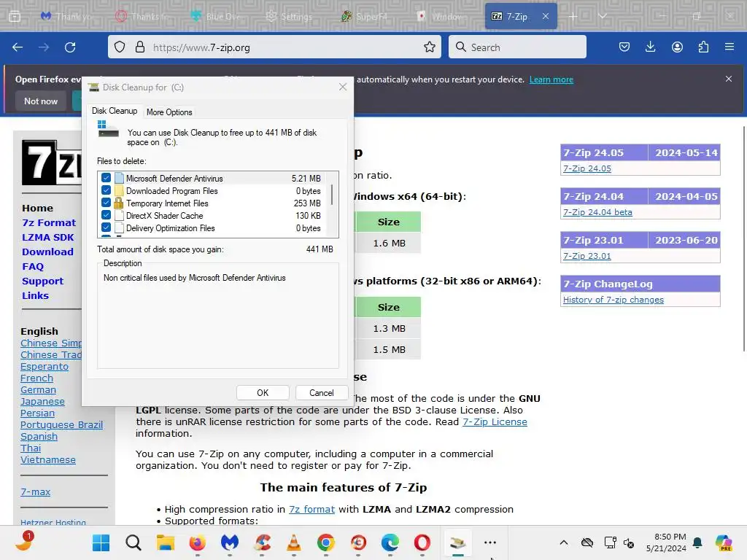Open Microsoft Edge from the taskbar
This screenshot has width=747, height=560.
tap(390, 542)
